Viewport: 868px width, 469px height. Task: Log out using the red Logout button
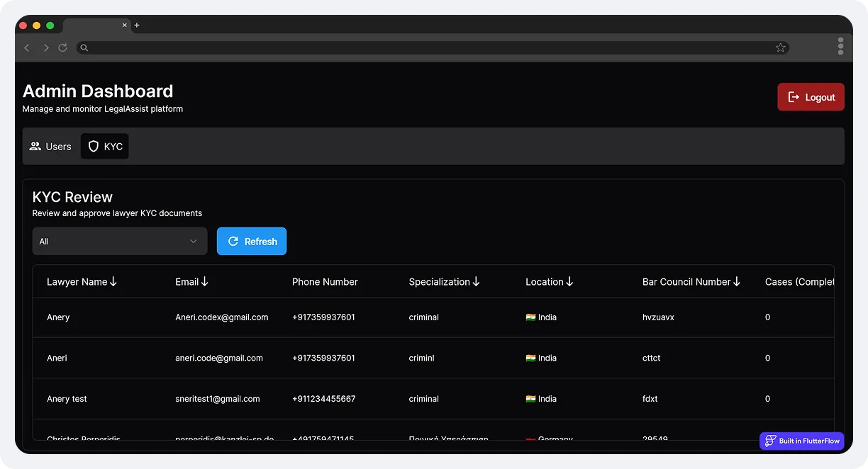tap(811, 97)
